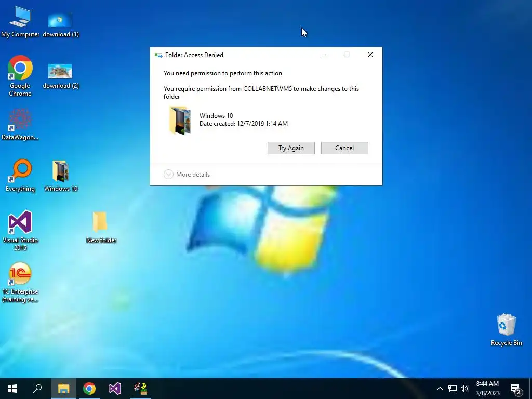Open taskbar search magnifier

(x=37, y=389)
